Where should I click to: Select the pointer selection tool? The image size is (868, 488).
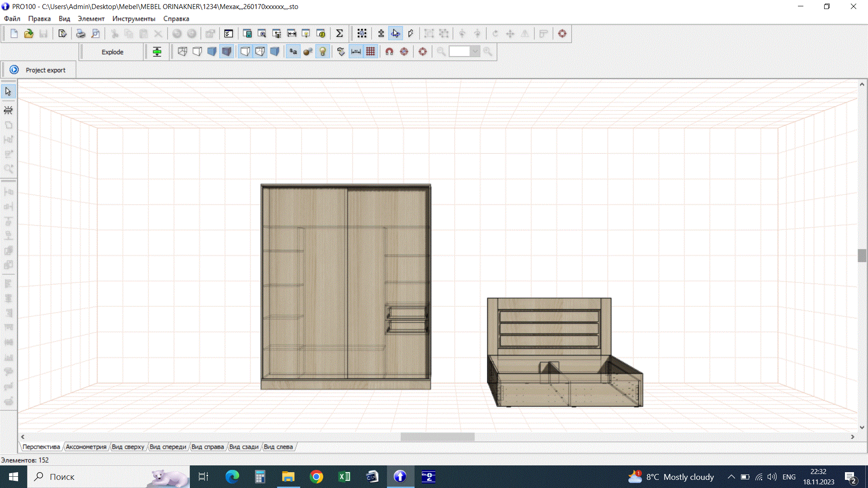8,91
